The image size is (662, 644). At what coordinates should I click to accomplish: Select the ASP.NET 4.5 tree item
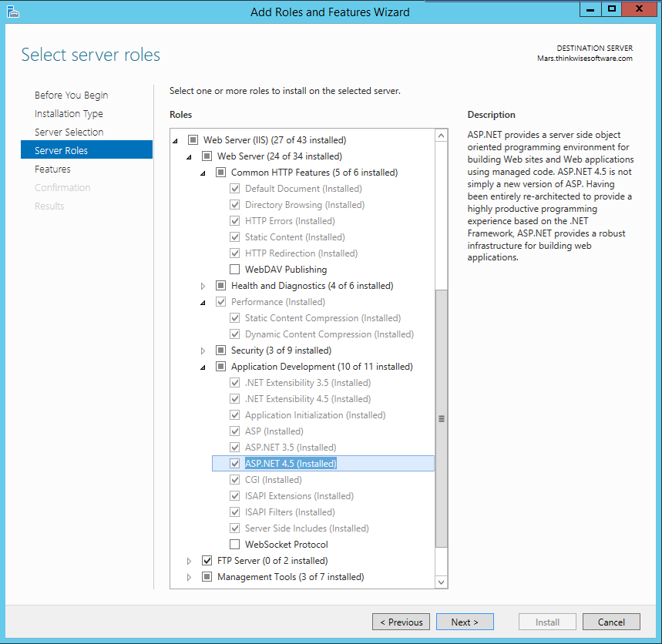pos(291,464)
